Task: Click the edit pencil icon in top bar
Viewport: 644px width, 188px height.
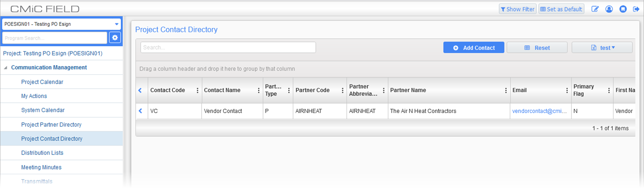Action: click(x=595, y=9)
